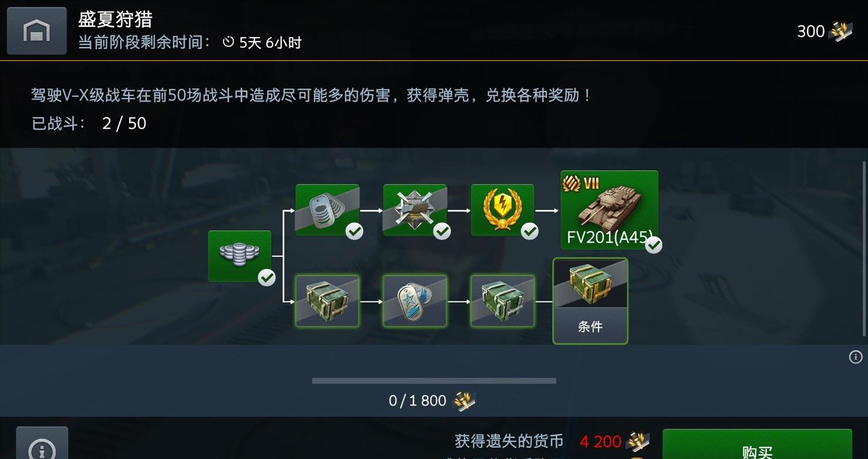Click the 0/1 800 progress bar

pos(434,381)
